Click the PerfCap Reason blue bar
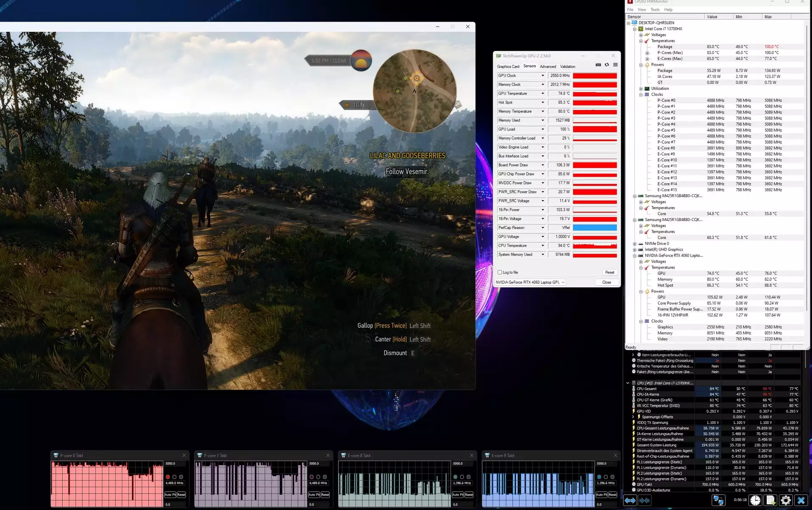Viewport: 812px width, 510px height. [595, 228]
